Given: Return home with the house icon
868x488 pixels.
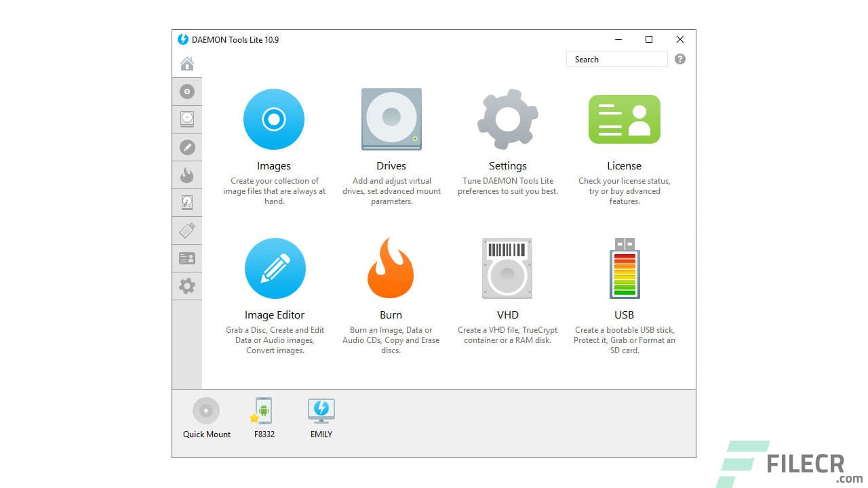Looking at the screenshot, I should pos(187,63).
